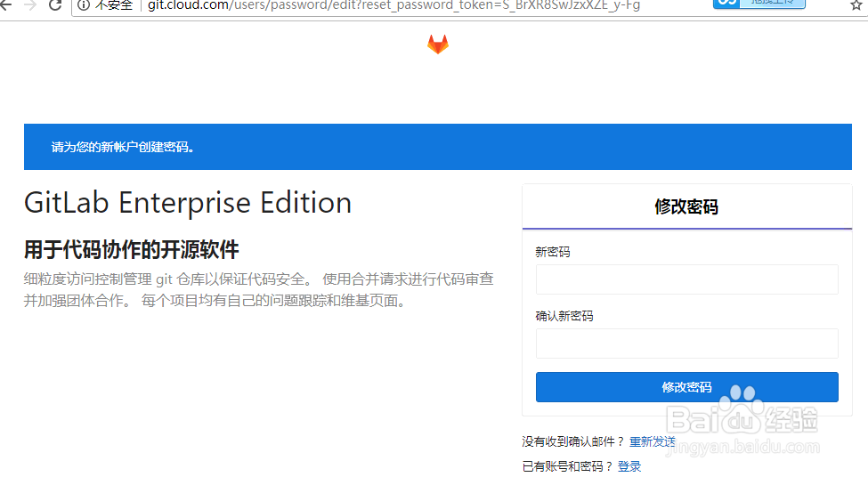Click the 用于代码协作的开源软件 subheading
The width and height of the screenshot is (868, 477).
click(x=131, y=249)
